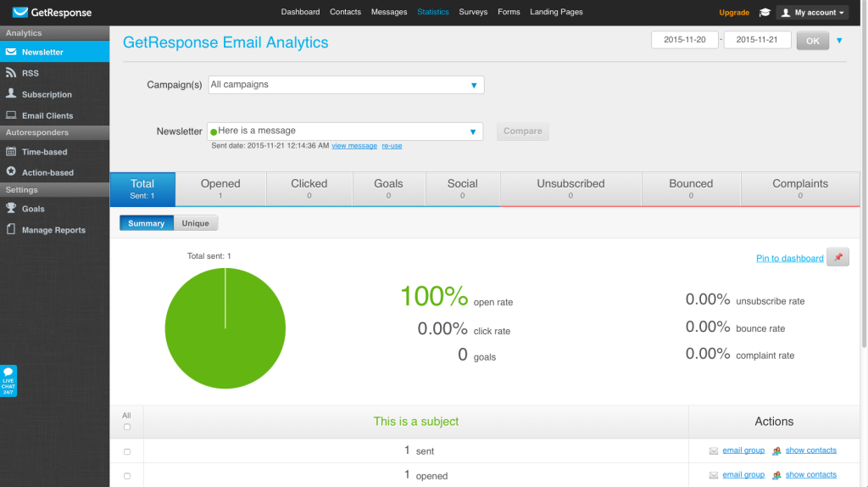
Task: Click the Action-based icon
Action: coord(11,171)
